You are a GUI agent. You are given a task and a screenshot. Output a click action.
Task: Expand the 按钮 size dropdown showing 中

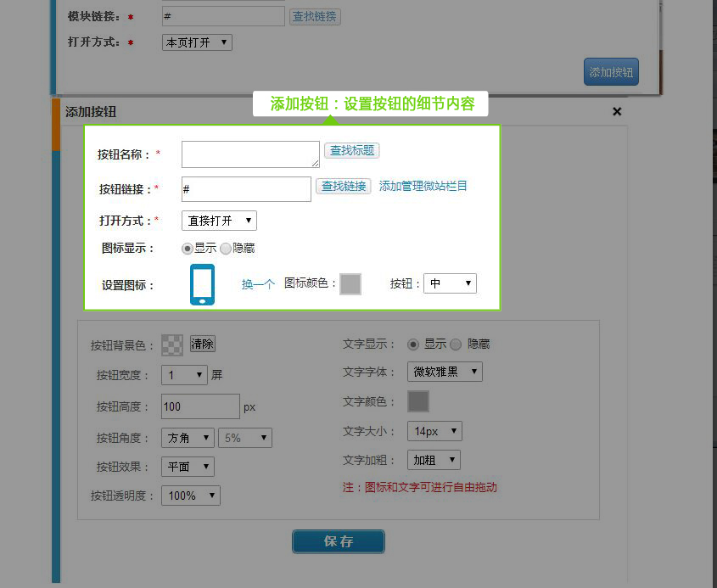pyautogui.click(x=450, y=283)
